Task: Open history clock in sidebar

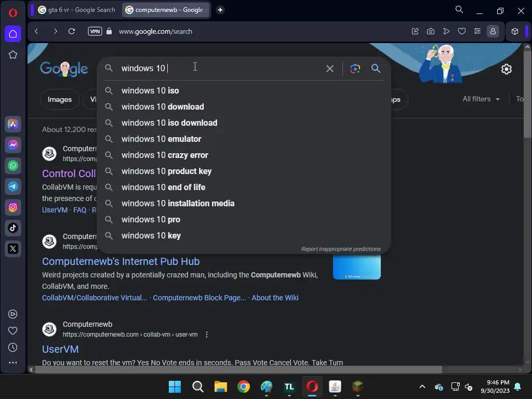Action: pyautogui.click(x=13, y=348)
